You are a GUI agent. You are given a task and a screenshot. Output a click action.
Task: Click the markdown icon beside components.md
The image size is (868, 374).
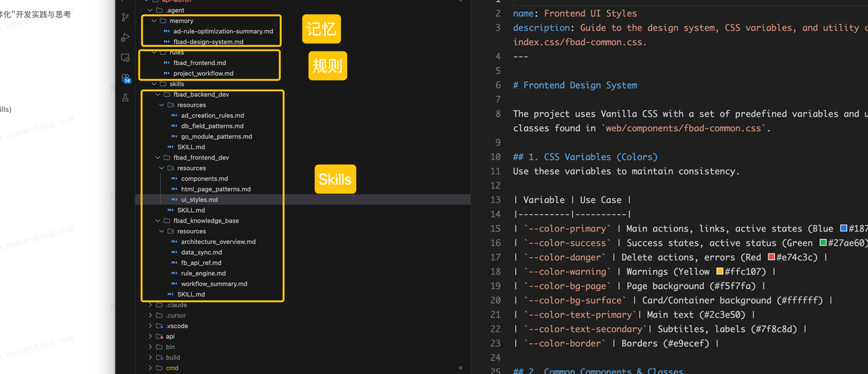pyautogui.click(x=175, y=179)
